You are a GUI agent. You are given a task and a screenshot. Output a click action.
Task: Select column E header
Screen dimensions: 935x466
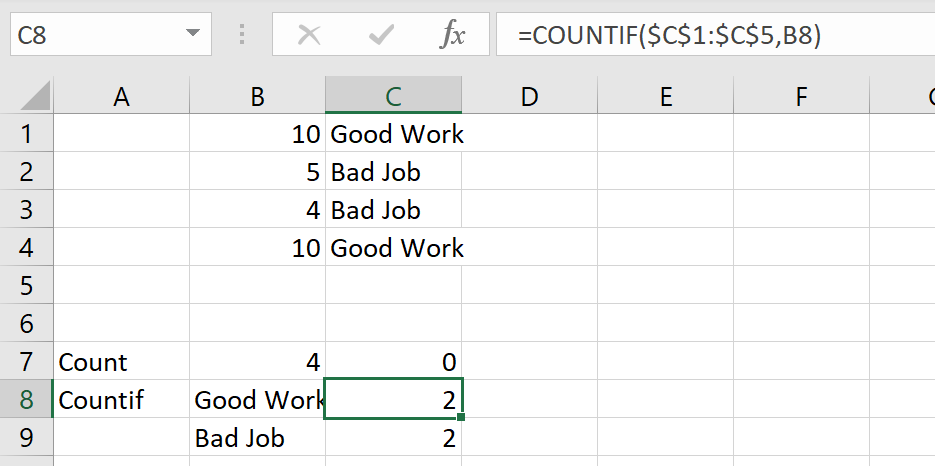pyautogui.click(x=665, y=95)
